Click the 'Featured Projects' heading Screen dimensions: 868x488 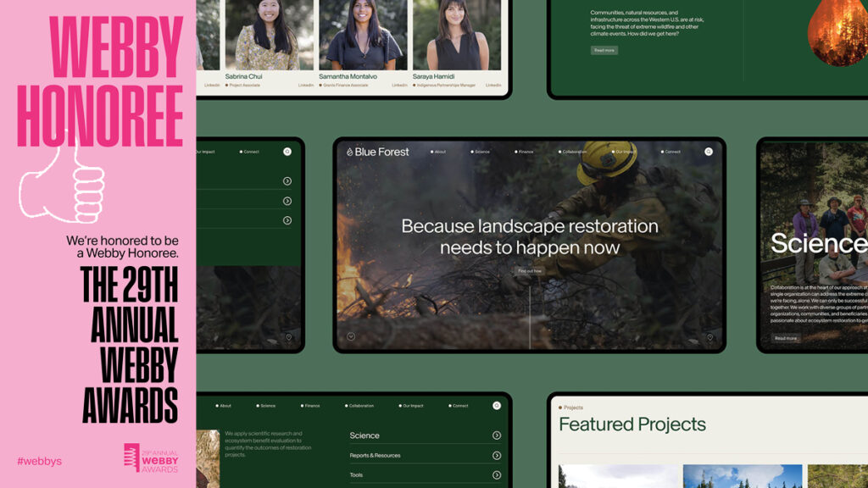(632, 424)
